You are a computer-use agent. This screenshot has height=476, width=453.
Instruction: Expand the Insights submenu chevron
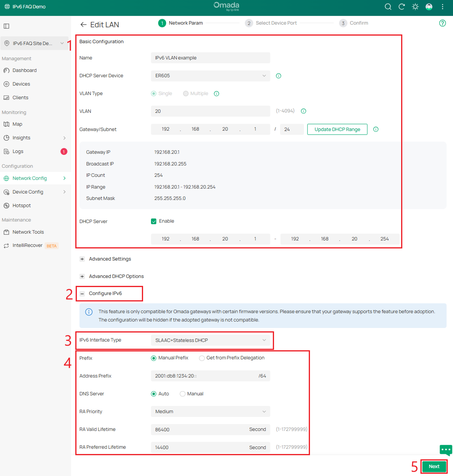click(x=64, y=138)
